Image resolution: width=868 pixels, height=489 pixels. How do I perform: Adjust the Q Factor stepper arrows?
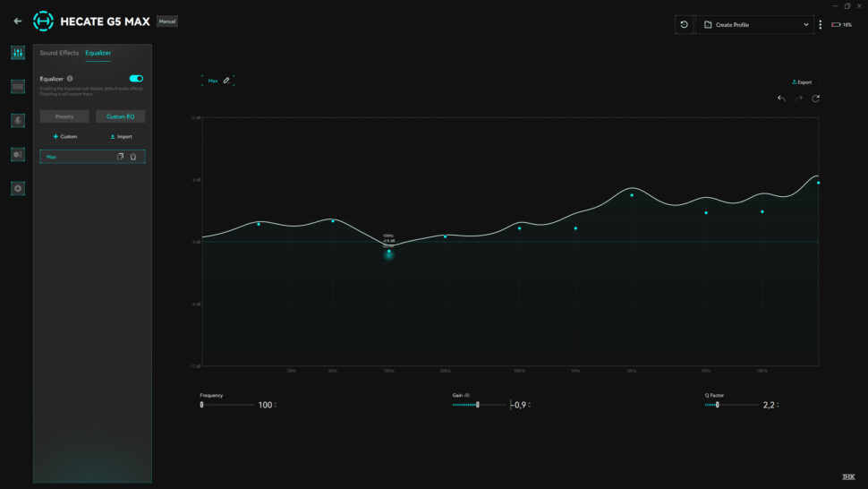click(x=778, y=405)
